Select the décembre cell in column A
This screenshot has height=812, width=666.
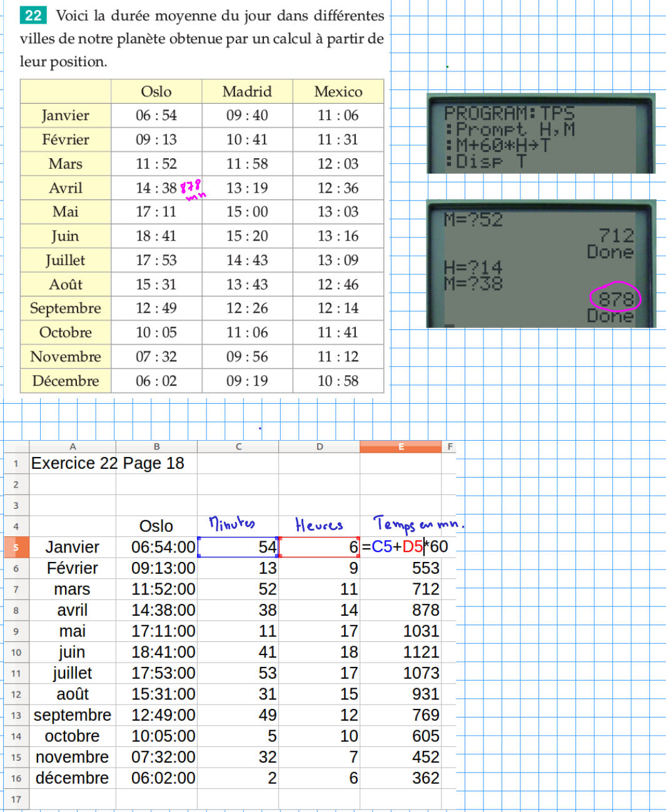pyautogui.click(x=72, y=778)
